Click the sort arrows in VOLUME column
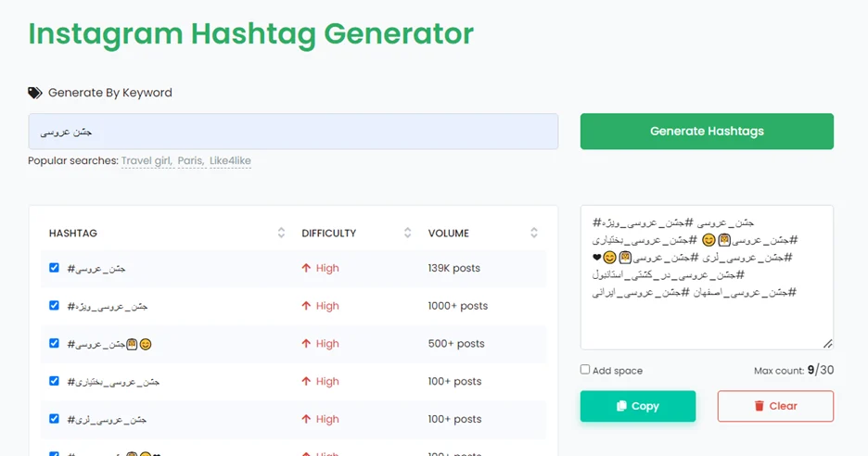 (x=533, y=233)
